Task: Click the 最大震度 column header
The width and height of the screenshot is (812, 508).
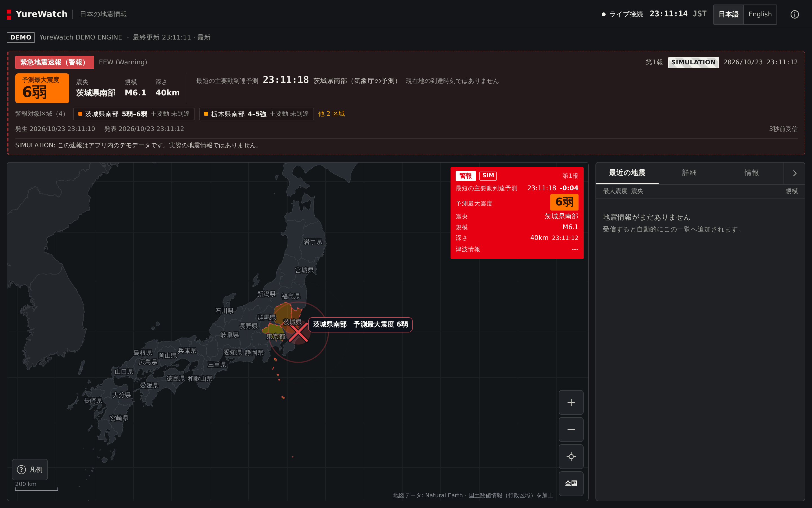Action: [x=615, y=191]
